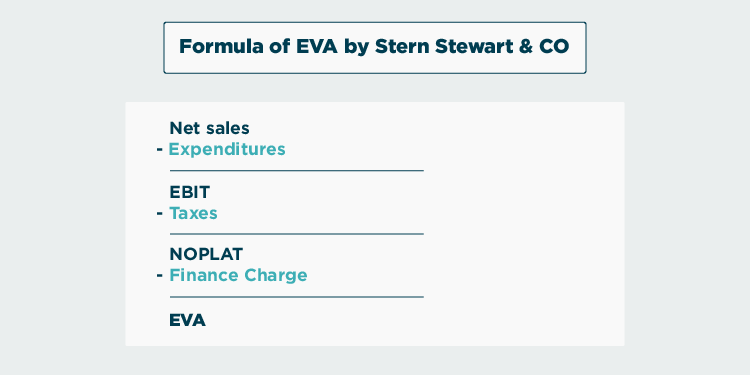Click the teal 'Taxes' text
Image resolution: width=750 pixels, height=375 pixels.
pos(193,213)
